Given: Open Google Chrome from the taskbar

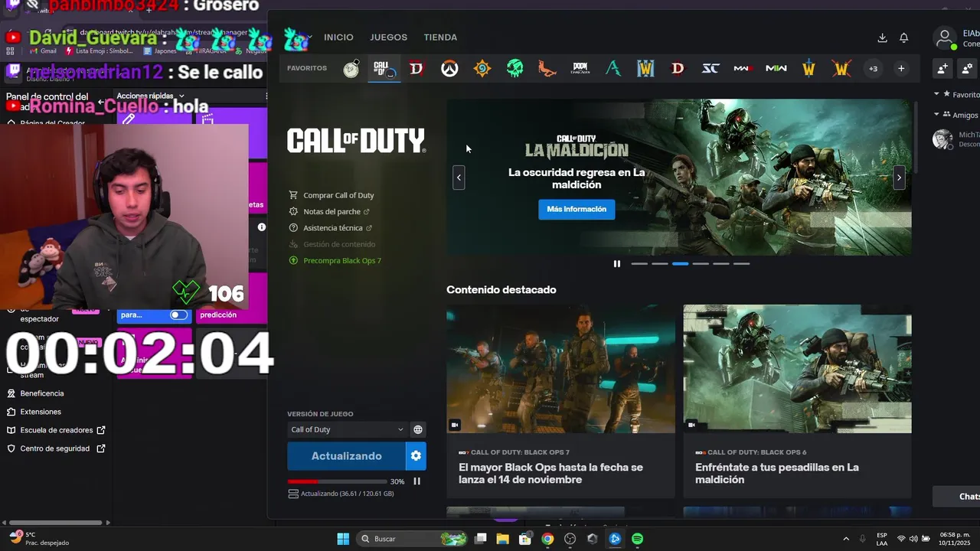Looking at the screenshot, I should 547,539.
